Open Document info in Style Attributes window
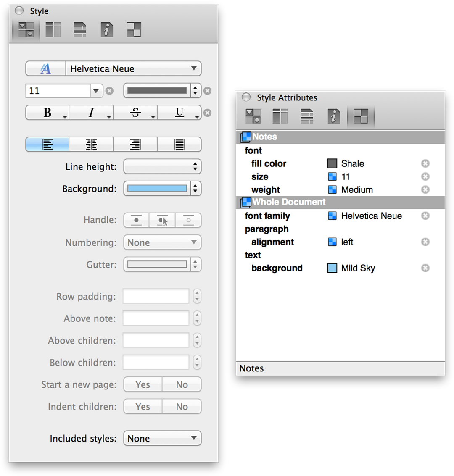Viewport: 454px width, 476px height. coord(333,116)
